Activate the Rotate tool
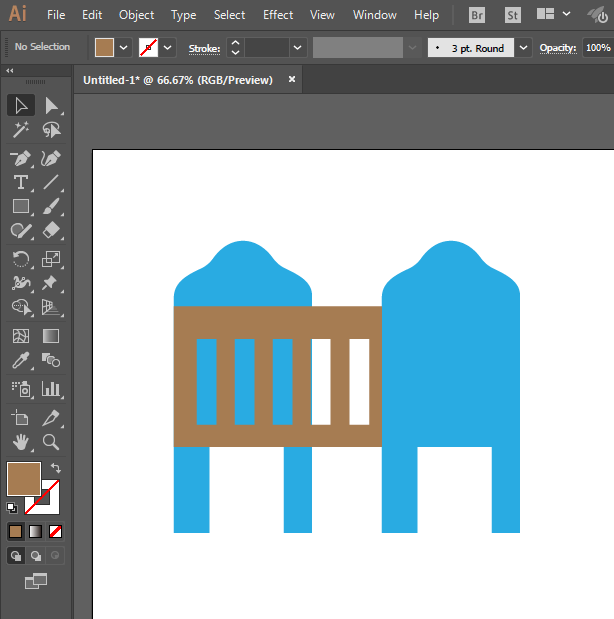 20,259
